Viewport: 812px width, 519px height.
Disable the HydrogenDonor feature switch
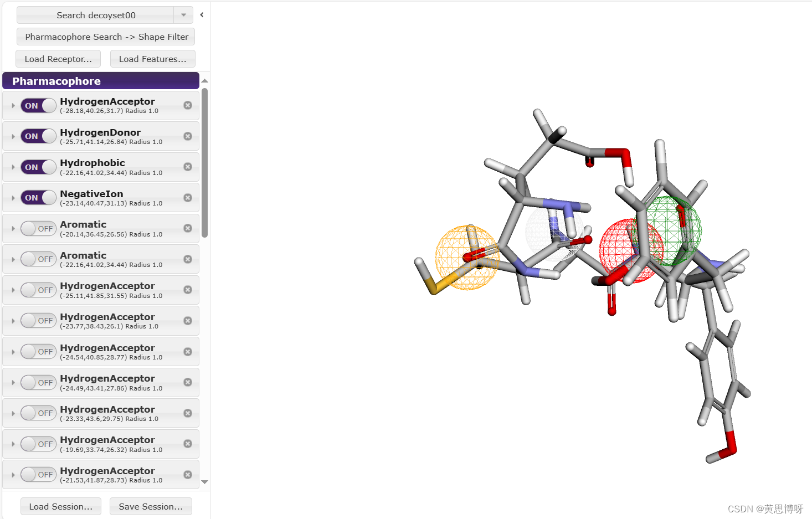[38, 136]
